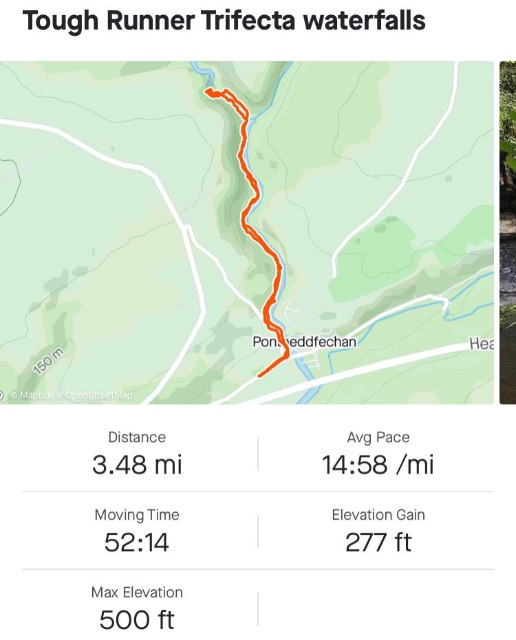
Task: Click the Pontneddfechan place label on map
Action: (x=304, y=342)
